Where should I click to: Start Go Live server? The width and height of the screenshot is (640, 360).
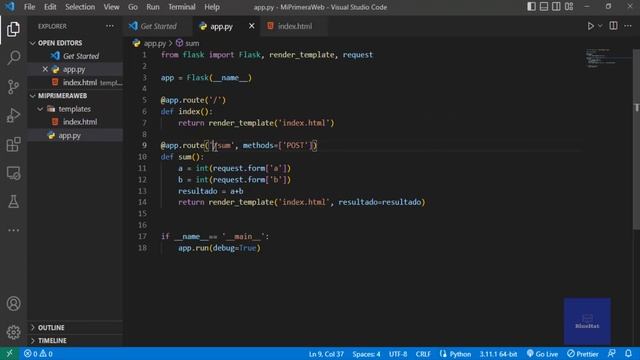coord(542,354)
